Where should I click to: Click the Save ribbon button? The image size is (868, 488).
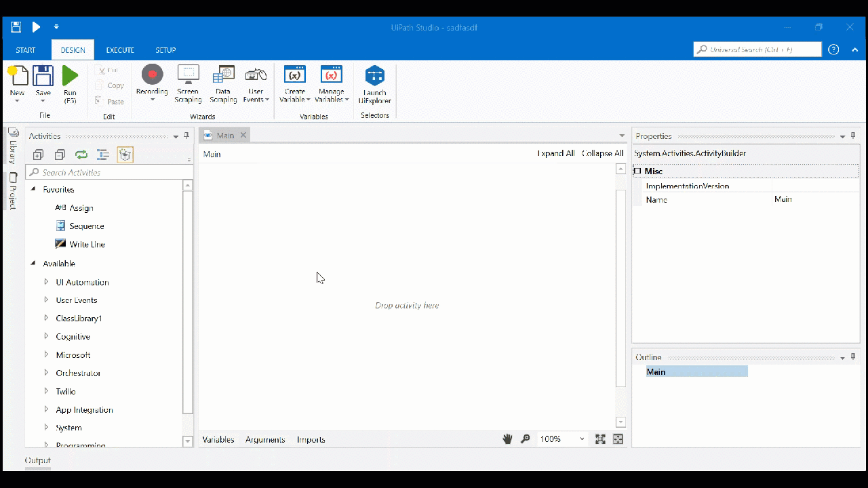(x=43, y=84)
